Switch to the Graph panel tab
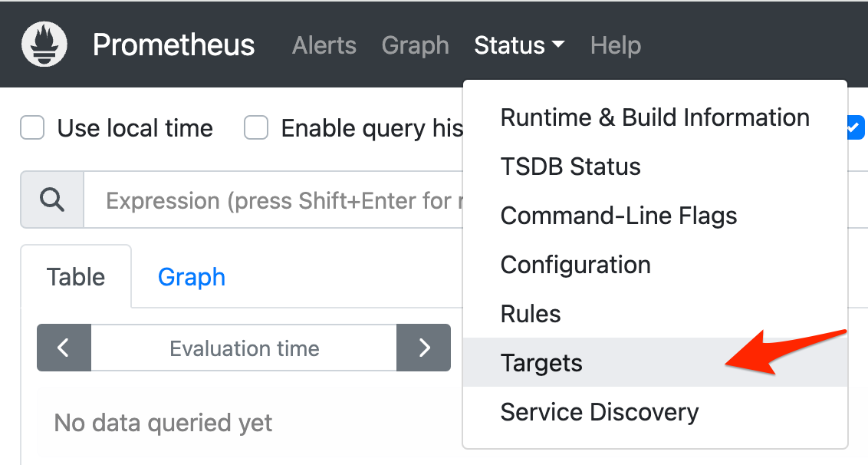Image resolution: width=868 pixels, height=465 pixels. (x=192, y=276)
